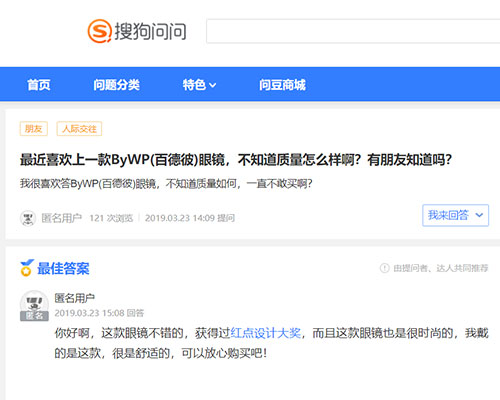Open the 问豆商城 nav item
The width and height of the screenshot is (500, 400).
click(x=282, y=85)
